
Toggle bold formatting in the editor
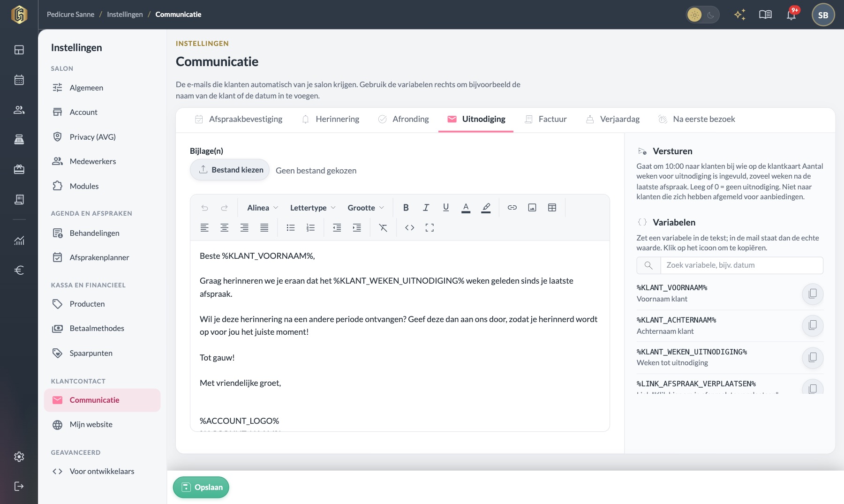406,208
